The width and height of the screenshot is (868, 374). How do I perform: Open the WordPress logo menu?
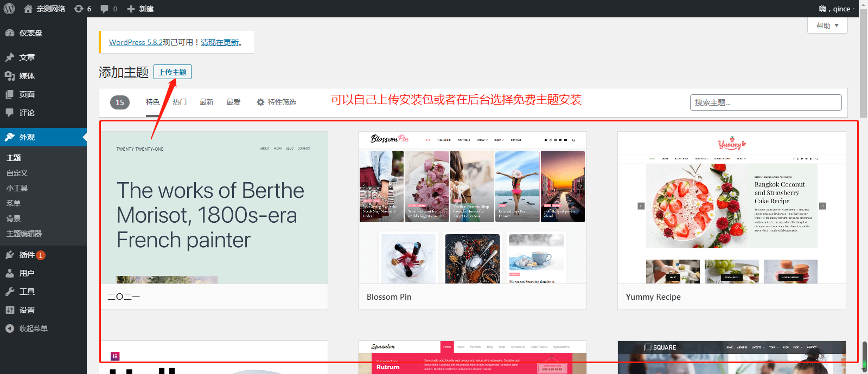point(9,9)
